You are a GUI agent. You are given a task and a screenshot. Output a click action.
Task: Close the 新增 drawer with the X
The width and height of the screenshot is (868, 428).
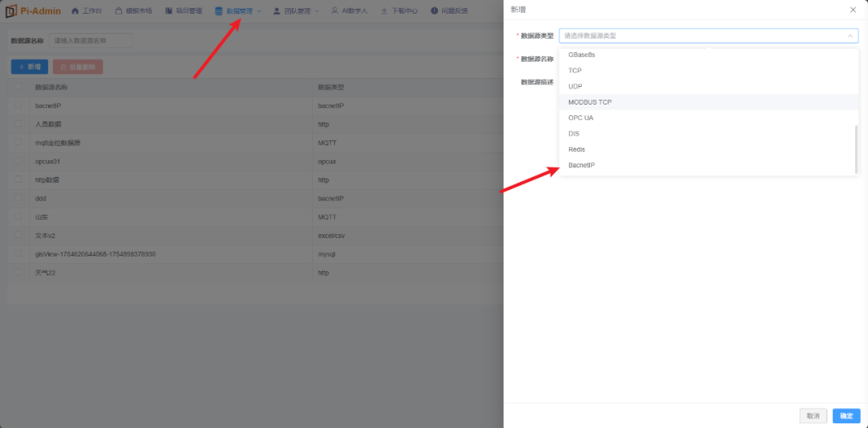click(853, 10)
